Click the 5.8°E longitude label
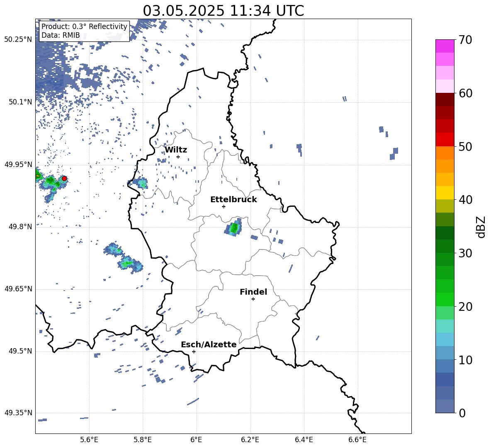The image size is (491, 448). coord(143,440)
